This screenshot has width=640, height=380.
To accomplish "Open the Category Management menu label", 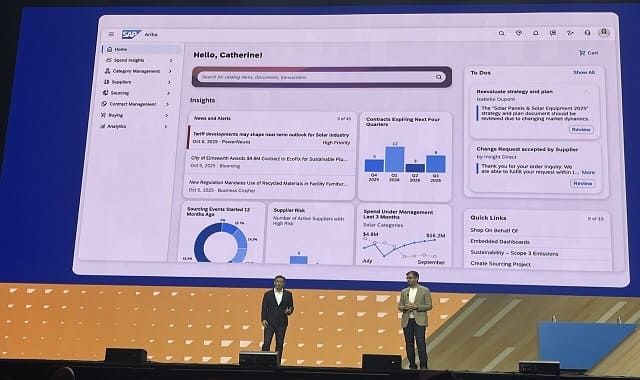I will click(x=136, y=71).
